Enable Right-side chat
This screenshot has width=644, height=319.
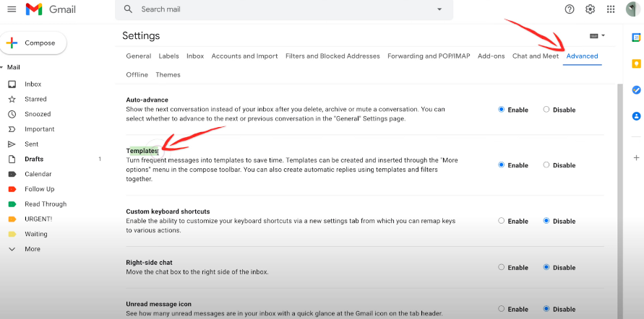pyautogui.click(x=501, y=267)
